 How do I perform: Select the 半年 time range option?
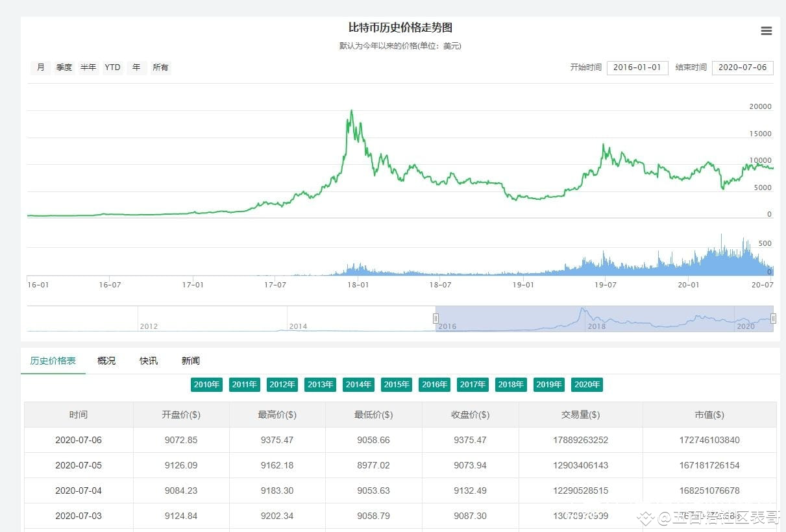[x=88, y=67]
